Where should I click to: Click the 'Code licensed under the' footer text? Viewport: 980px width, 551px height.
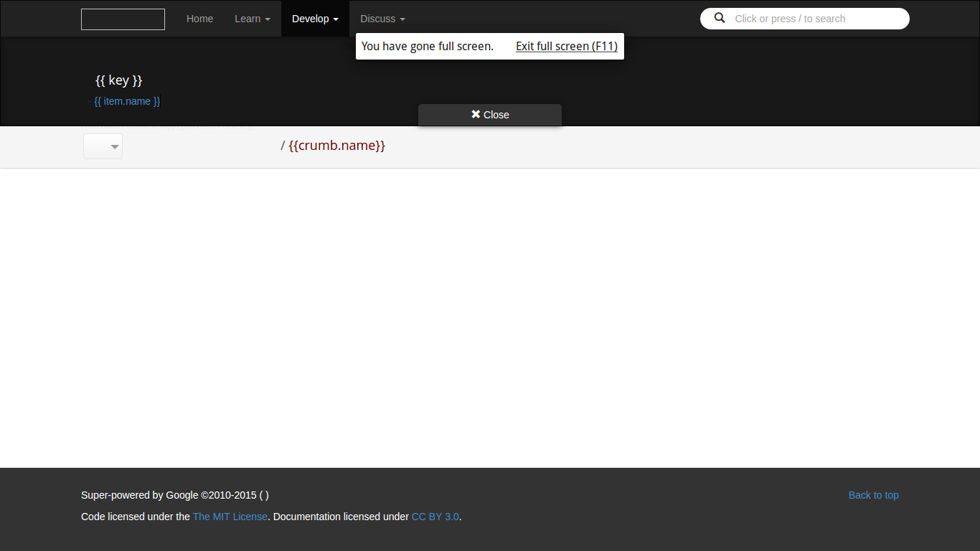136,517
